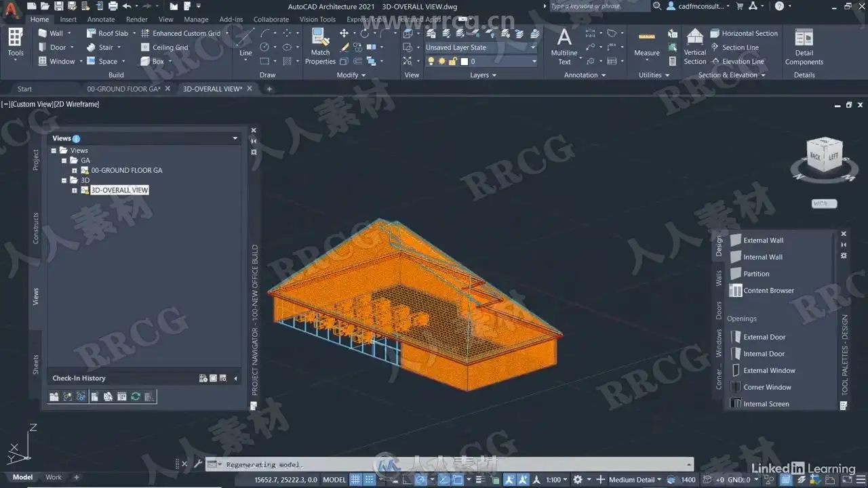Image resolution: width=868 pixels, height=488 pixels.
Task: Undo the last action
Action: click(127, 6)
